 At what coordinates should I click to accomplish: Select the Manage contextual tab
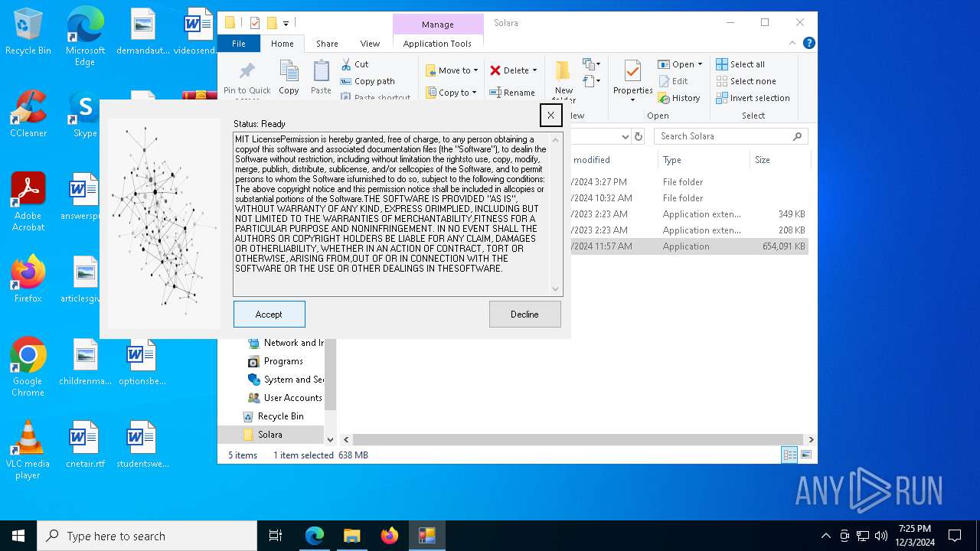[437, 24]
